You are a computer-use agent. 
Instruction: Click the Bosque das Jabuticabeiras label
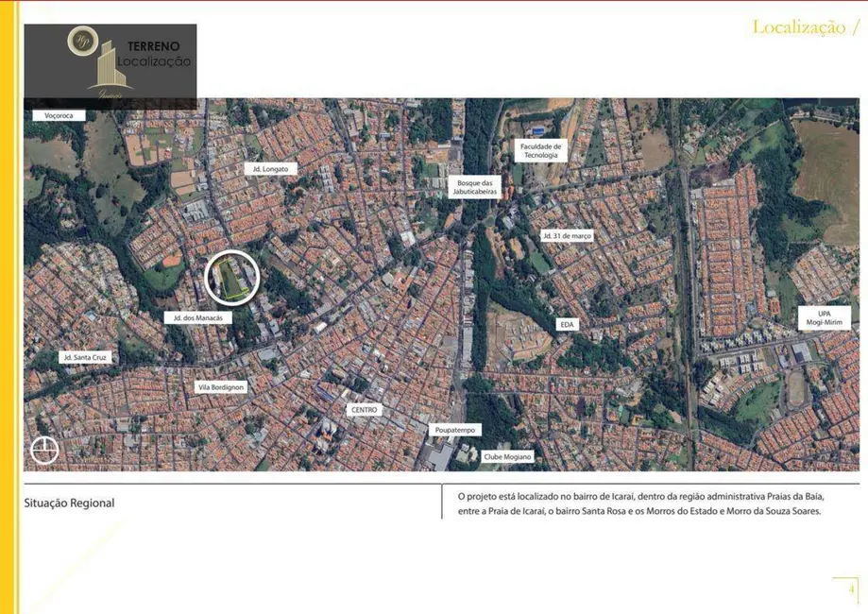click(x=475, y=187)
